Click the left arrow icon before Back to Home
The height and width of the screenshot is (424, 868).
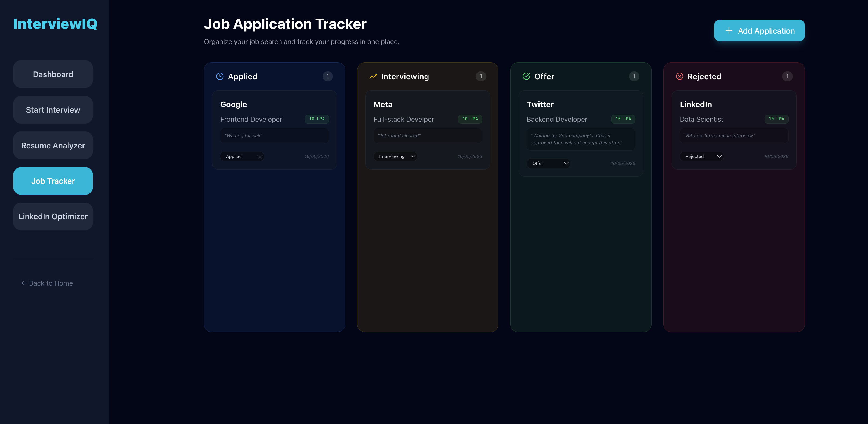click(24, 283)
